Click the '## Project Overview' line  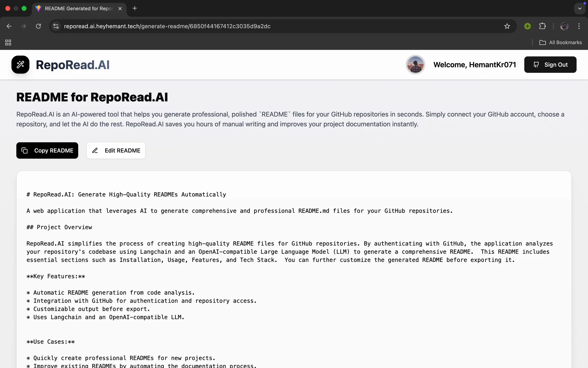pyautogui.click(x=59, y=227)
